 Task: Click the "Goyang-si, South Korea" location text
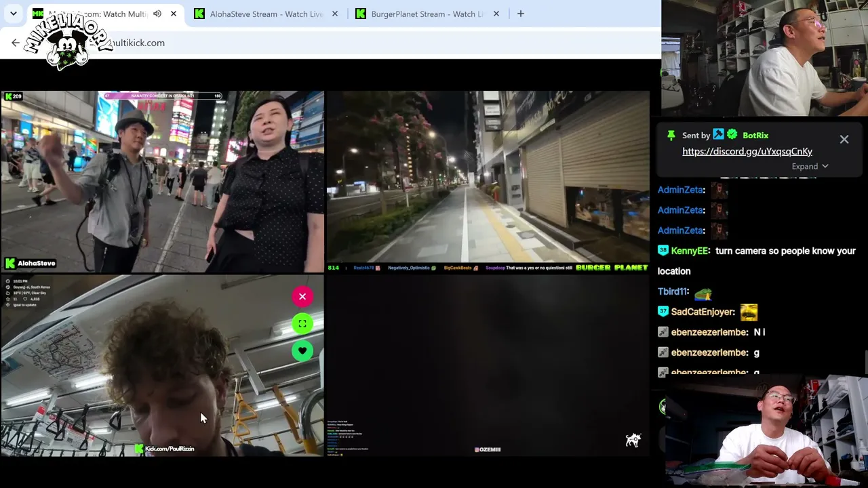click(31, 287)
